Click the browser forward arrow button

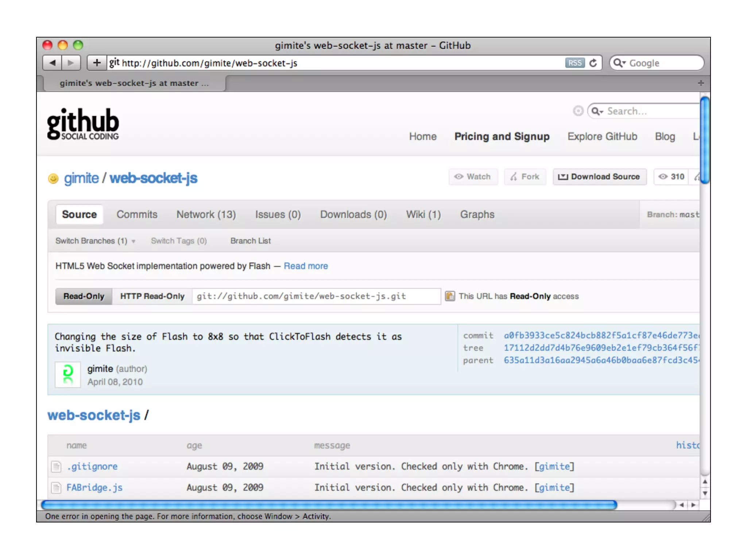click(x=71, y=63)
